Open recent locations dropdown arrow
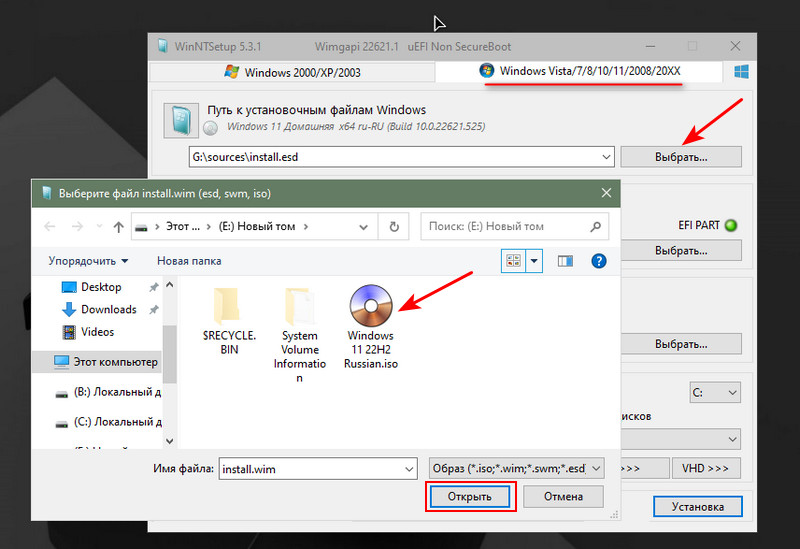The image size is (800, 549). click(x=99, y=226)
